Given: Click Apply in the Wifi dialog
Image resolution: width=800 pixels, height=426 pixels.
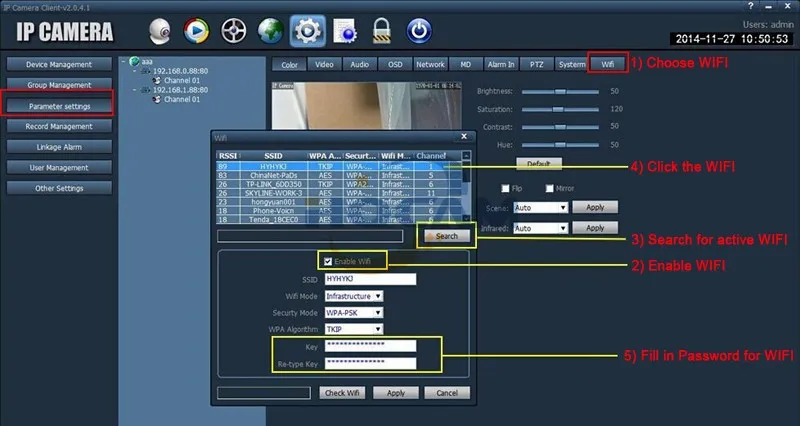Looking at the screenshot, I should (x=395, y=393).
